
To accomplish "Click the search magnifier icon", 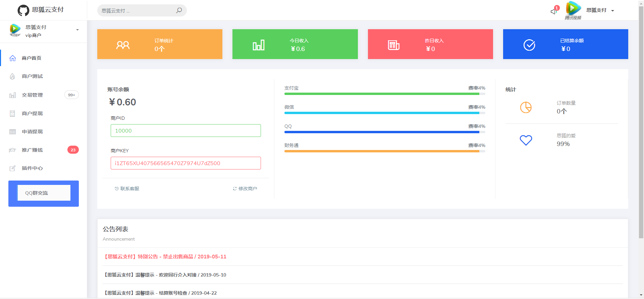I will (179, 10).
